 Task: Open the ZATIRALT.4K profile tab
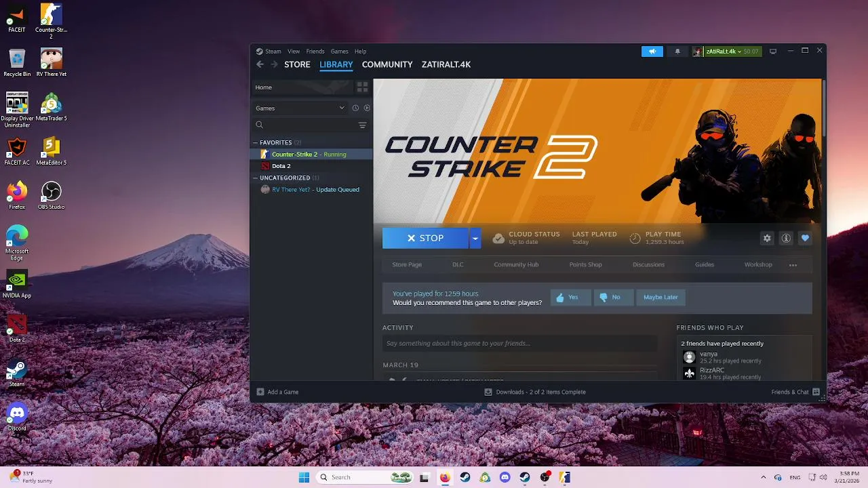point(446,64)
